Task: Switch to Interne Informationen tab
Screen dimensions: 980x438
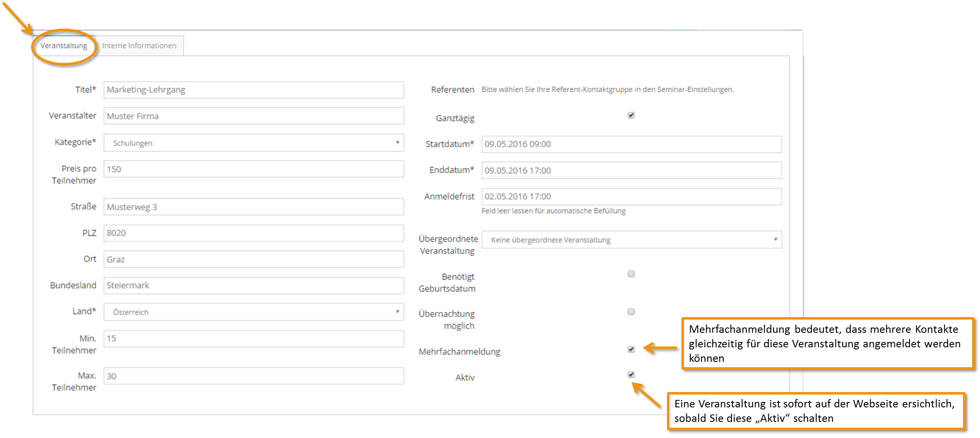Action: tap(139, 46)
